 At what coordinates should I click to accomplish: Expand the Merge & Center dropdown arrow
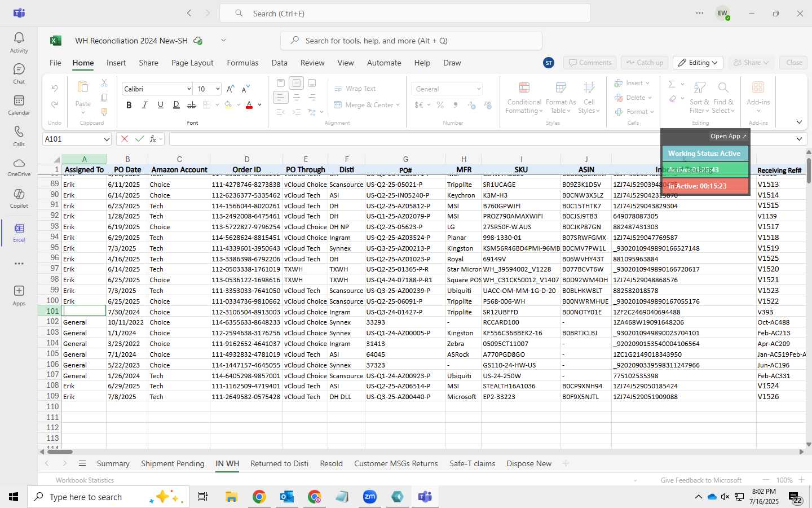click(398, 105)
